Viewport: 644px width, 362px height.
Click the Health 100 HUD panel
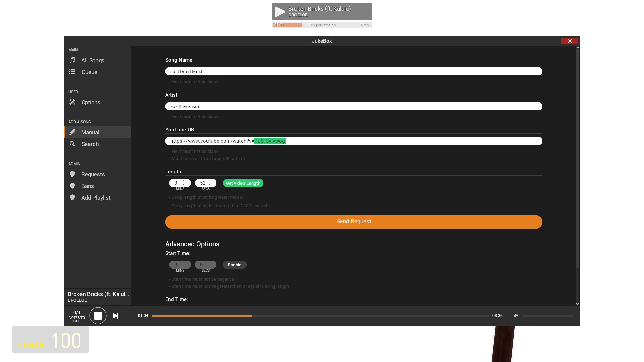click(x=50, y=339)
